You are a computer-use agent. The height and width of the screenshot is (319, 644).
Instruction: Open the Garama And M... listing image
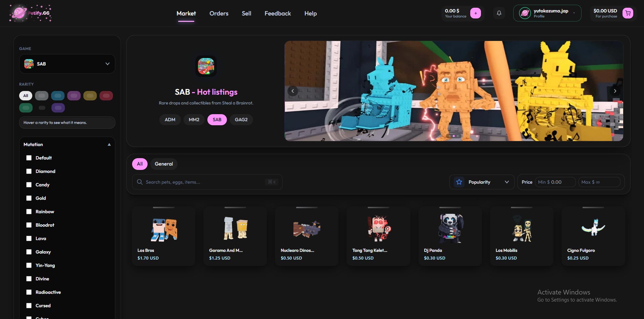point(235,229)
